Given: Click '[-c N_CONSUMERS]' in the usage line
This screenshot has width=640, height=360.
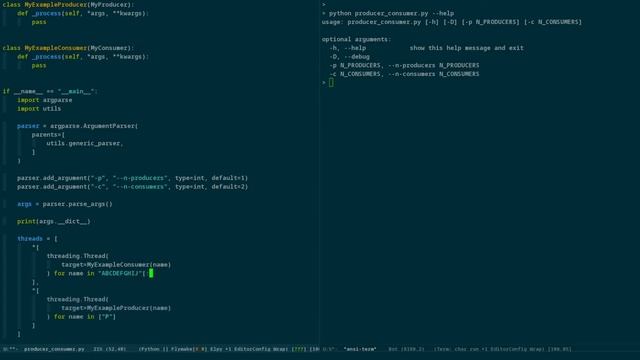Looking at the screenshot, I should [553, 22].
